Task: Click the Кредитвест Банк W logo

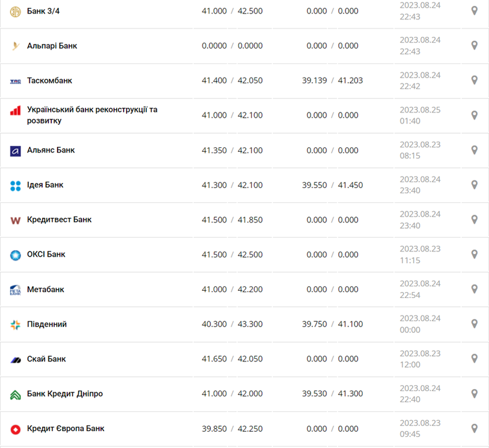Action: coord(16,220)
